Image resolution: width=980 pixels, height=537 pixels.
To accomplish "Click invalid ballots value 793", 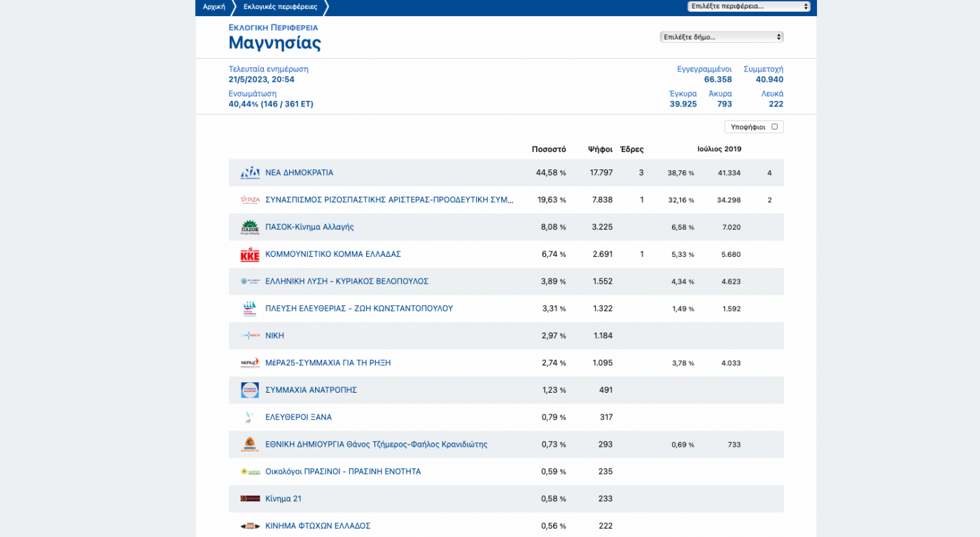I will (724, 104).
